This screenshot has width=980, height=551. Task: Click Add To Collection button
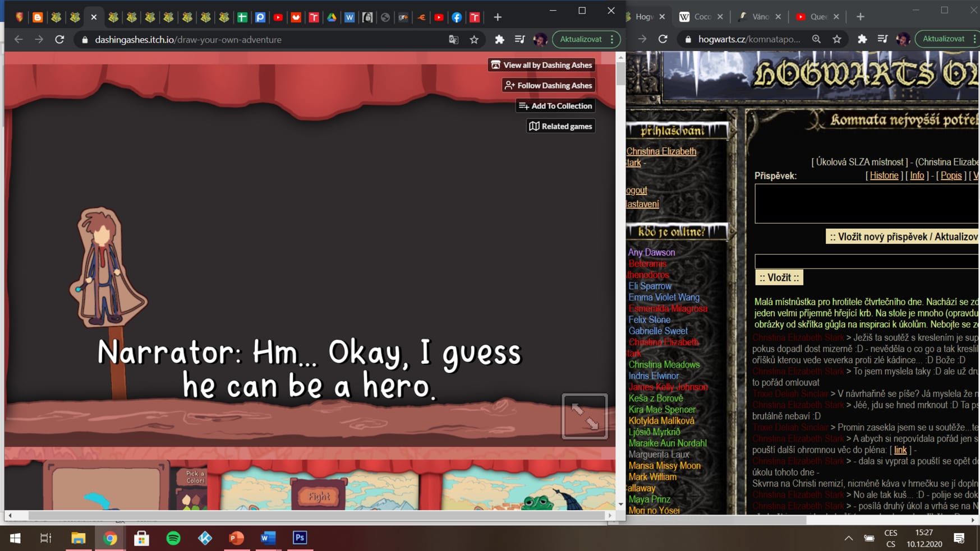click(x=555, y=106)
